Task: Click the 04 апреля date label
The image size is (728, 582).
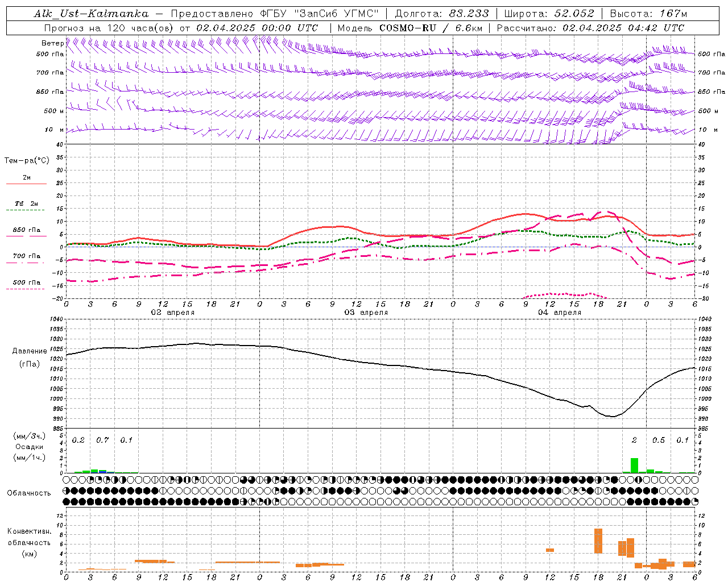Action: pos(559,313)
